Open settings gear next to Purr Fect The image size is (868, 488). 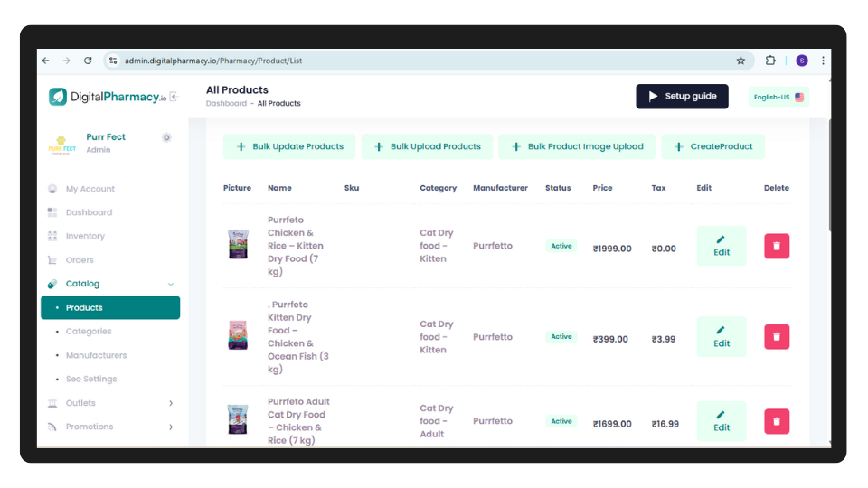166,137
